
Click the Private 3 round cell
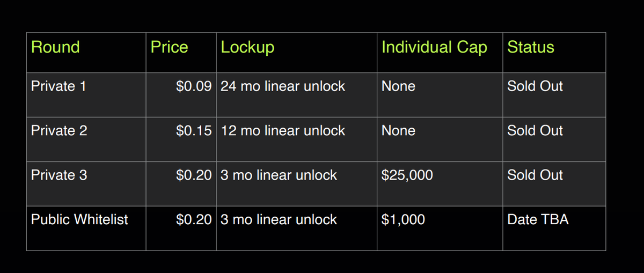59,175
